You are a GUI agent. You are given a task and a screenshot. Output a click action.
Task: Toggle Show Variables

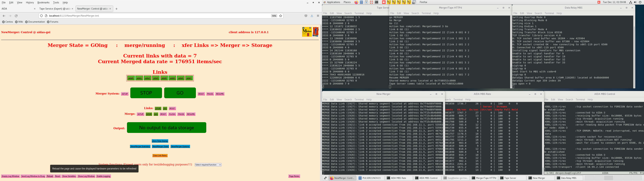tap(69, 176)
